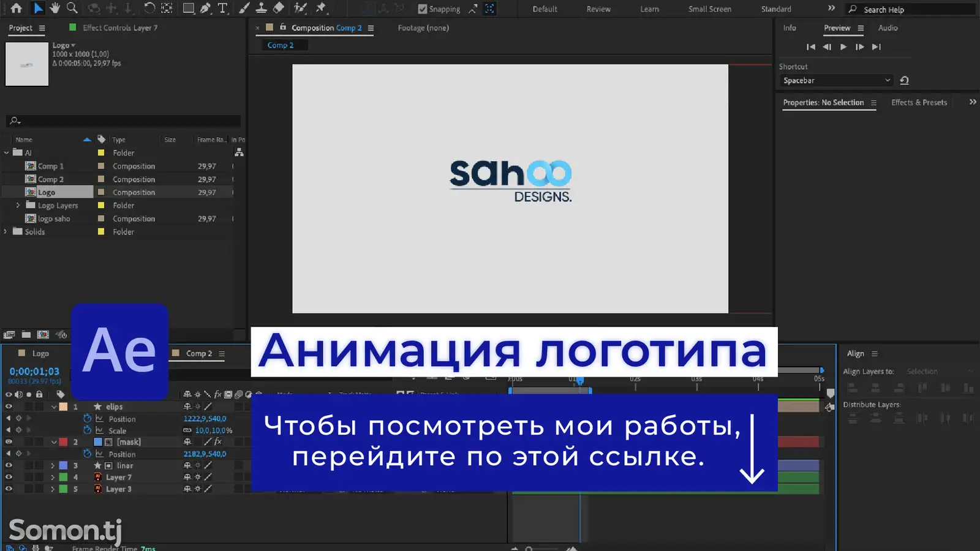980x551 pixels.
Task: Expand the linar layer properties
Action: pos(53,465)
